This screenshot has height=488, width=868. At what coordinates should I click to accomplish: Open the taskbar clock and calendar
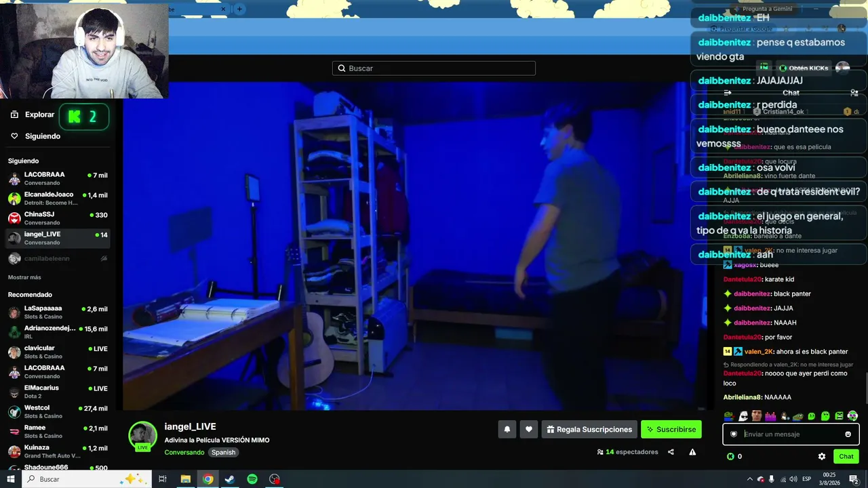point(829,479)
